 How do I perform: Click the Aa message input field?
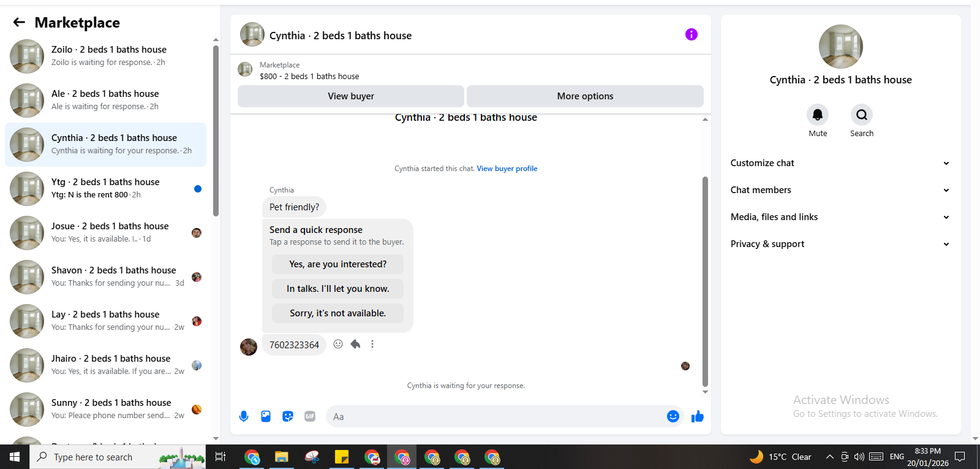pos(496,416)
